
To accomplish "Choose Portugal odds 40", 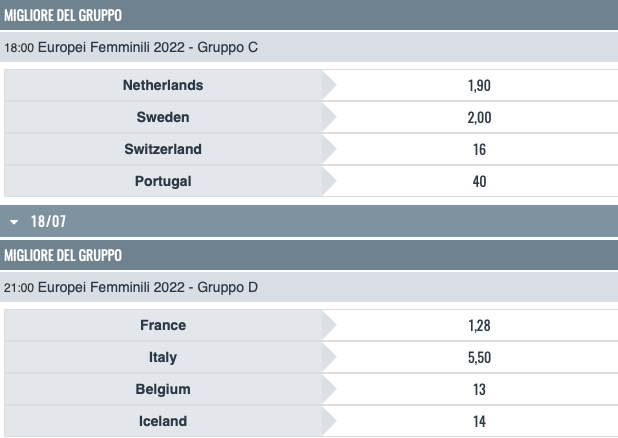I will pos(478,182).
